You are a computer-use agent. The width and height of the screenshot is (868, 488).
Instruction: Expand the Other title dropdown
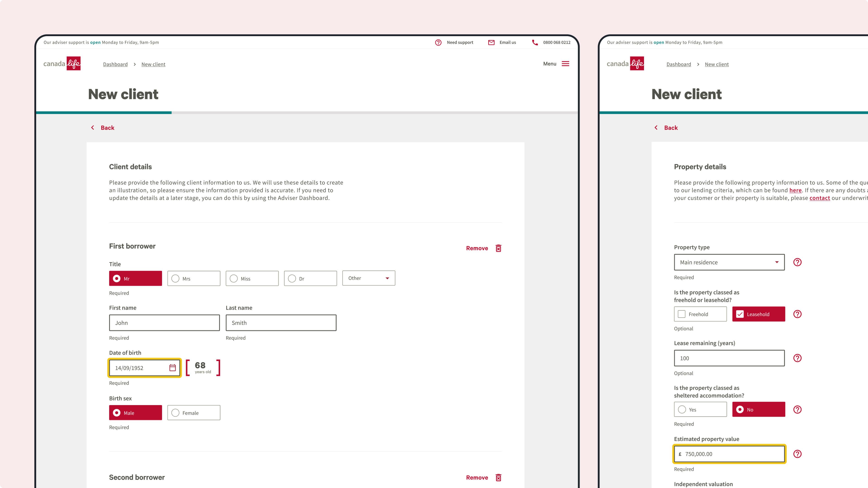(x=369, y=278)
